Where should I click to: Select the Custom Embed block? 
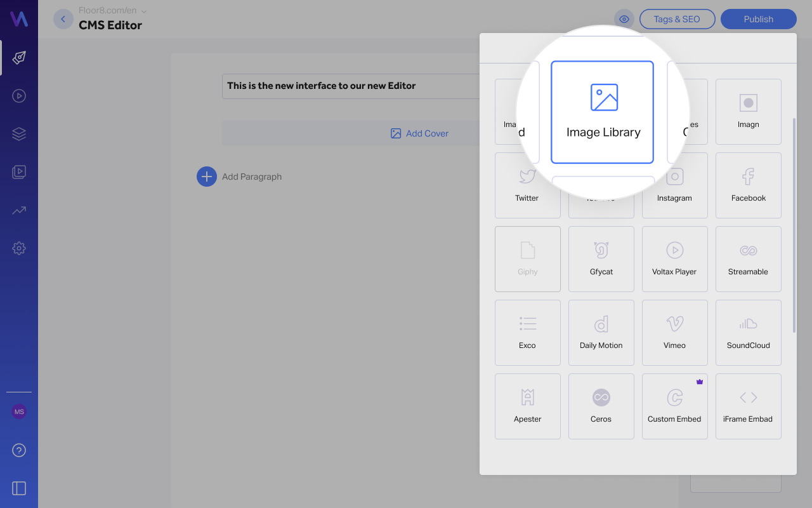coord(675,406)
